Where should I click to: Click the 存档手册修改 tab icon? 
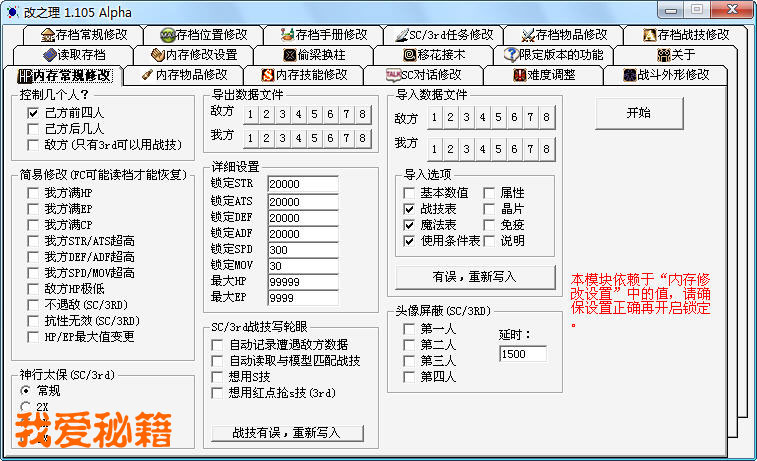click(288, 35)
